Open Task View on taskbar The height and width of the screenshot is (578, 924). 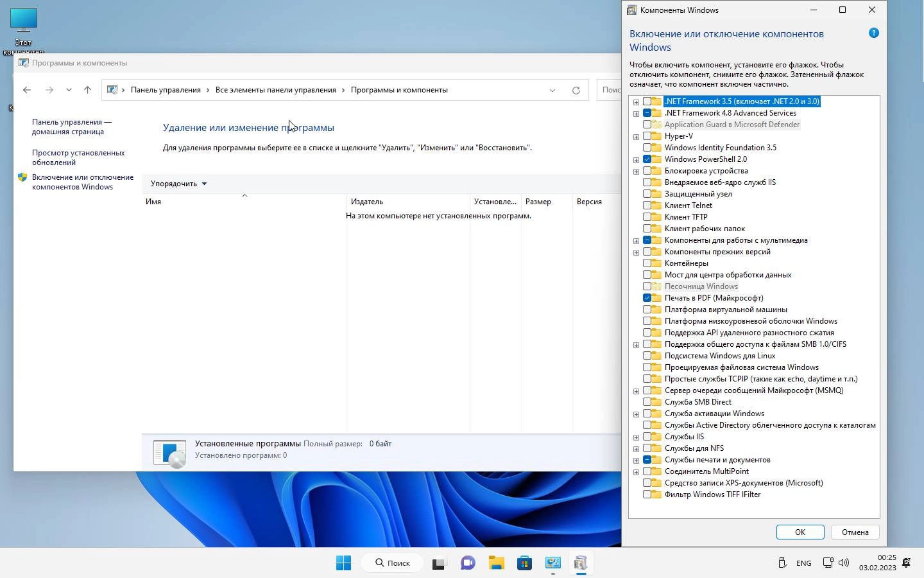pyautogui.click(x=439, y=563)
